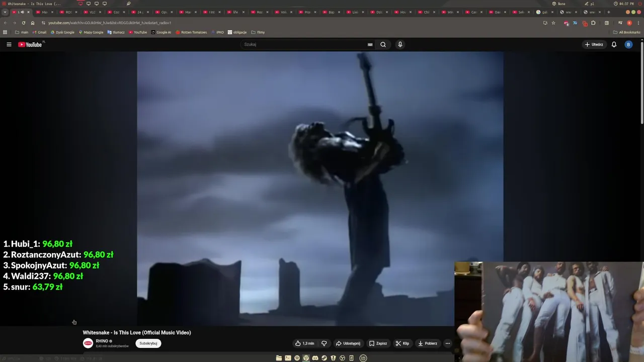The image size is (644, 362).
Task: Mute the audio icon on the active tab
Action: (x=22, y=12)
